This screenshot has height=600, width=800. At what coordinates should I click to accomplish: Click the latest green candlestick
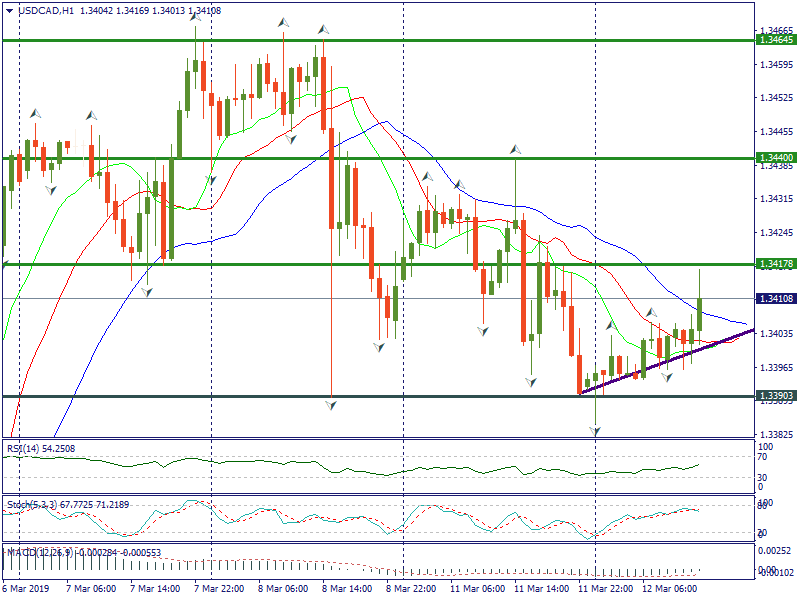(699, 314)
